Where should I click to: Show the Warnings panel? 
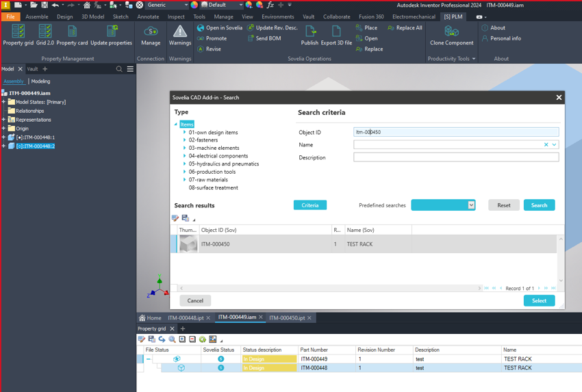coord(180,35)
